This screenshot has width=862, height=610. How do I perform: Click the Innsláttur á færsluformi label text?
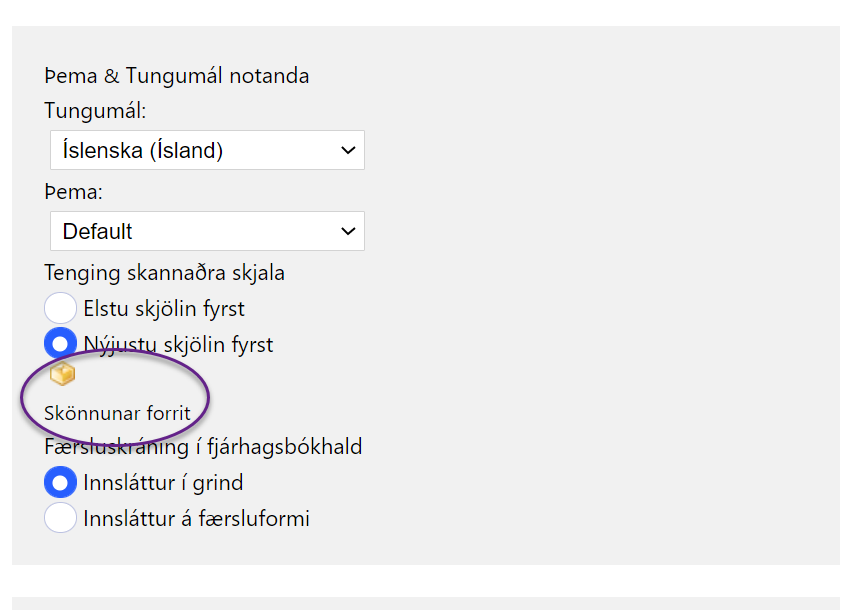pos(196,519)
